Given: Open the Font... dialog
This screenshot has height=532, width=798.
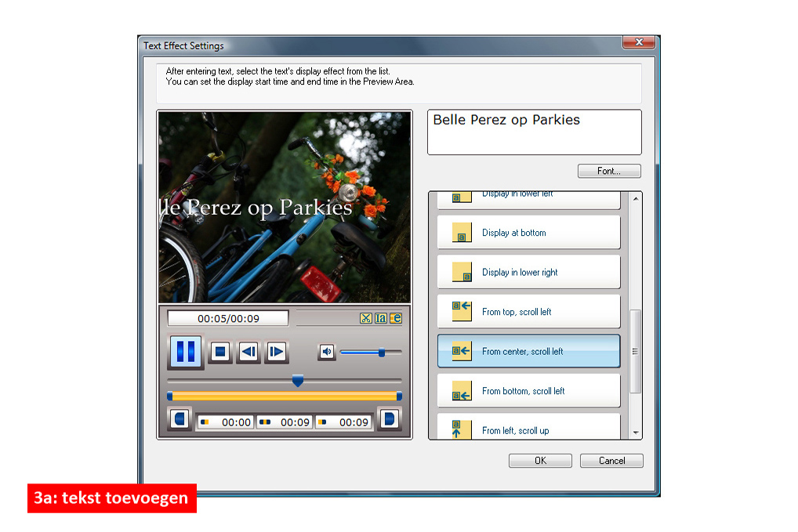Looking at the screenshot, I should [x=609, y=171].
